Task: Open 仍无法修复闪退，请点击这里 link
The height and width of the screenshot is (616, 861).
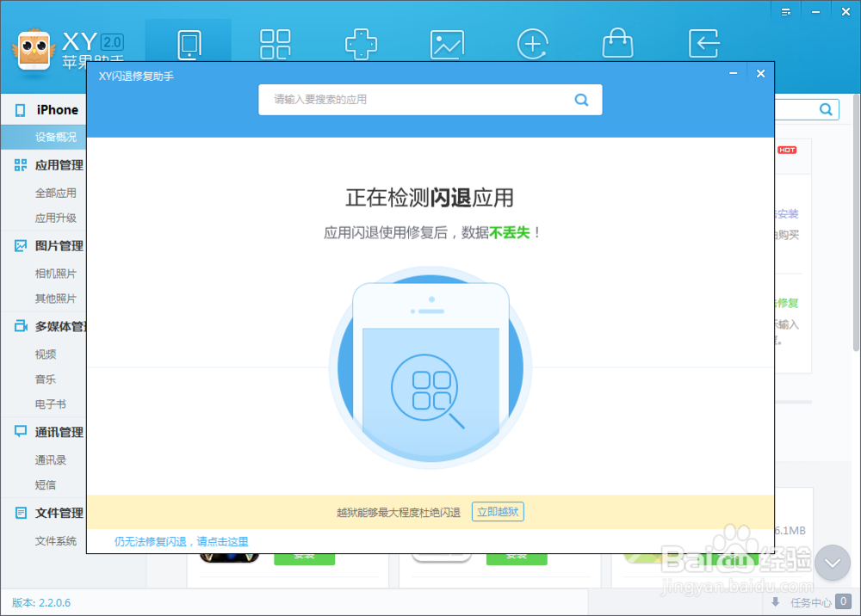Action: (181, 542)
